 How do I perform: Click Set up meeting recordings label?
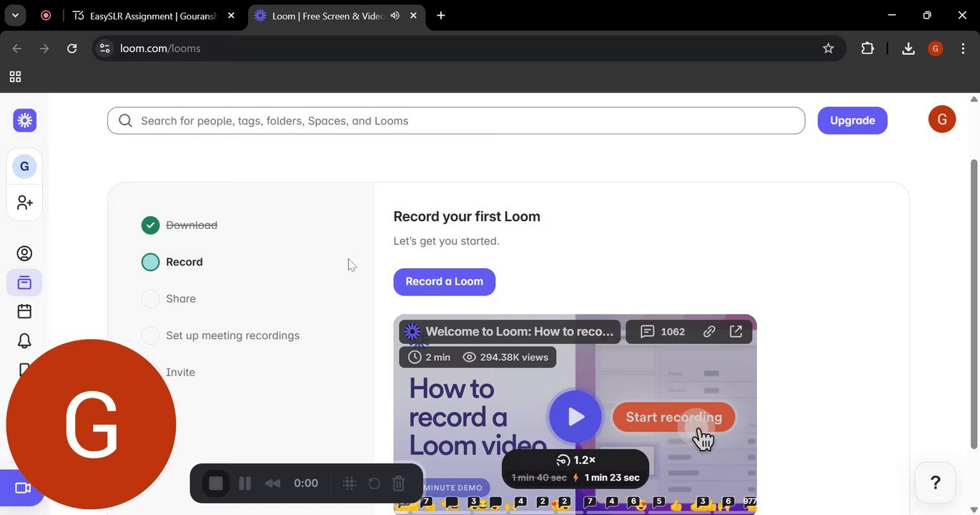(233, 335)
